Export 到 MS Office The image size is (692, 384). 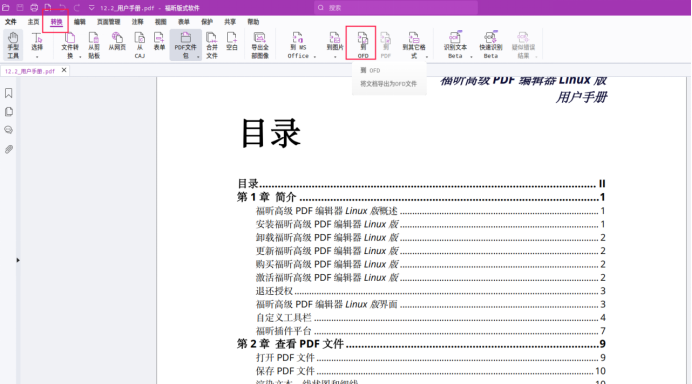(298, 45)
